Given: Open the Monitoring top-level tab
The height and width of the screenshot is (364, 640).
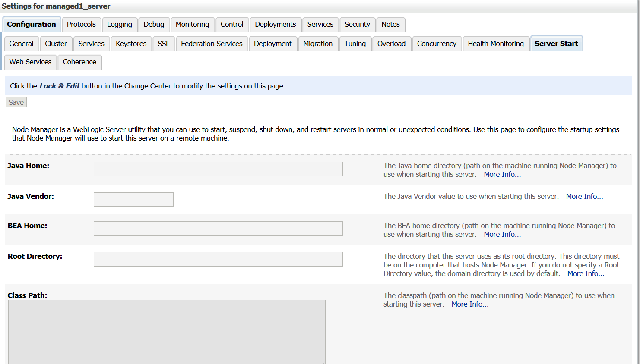Looking at the screenshot, I should click(x=192, y=25).
